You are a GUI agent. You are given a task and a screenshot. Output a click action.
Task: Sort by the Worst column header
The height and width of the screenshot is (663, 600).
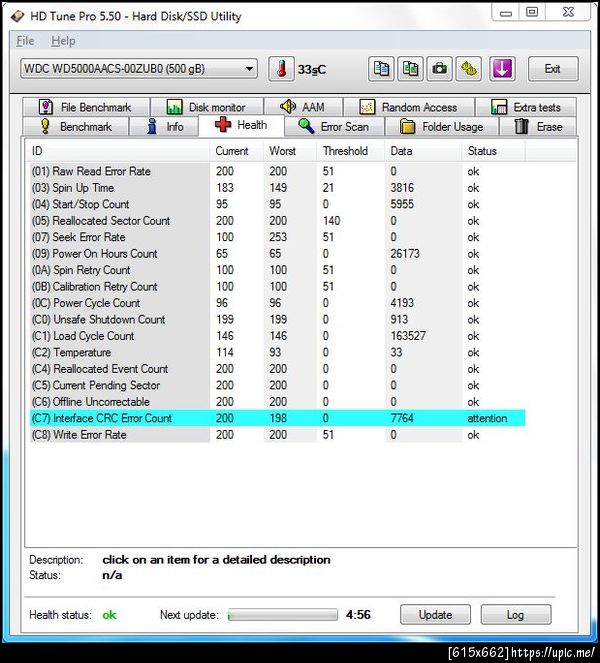point(290,151)
